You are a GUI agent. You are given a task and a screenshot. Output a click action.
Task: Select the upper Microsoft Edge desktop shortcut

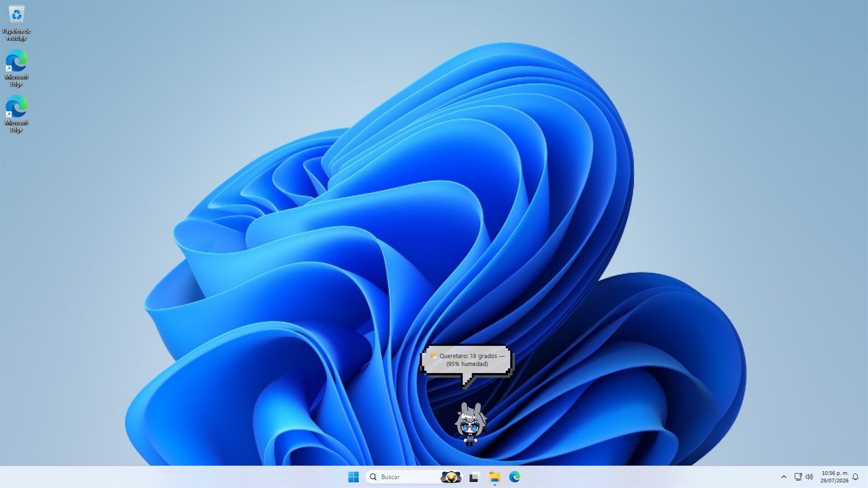click(16, 68)
